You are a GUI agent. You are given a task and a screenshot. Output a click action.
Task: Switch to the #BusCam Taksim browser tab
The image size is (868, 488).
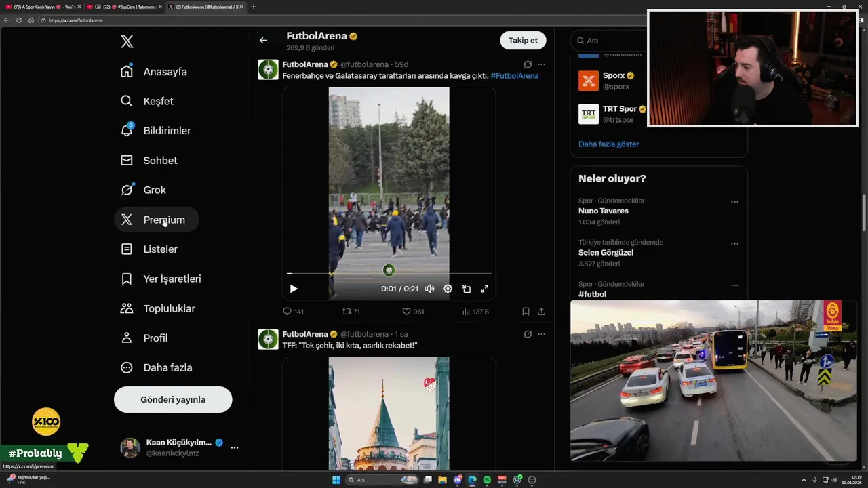pyautogui.click(x=124, y=7)
